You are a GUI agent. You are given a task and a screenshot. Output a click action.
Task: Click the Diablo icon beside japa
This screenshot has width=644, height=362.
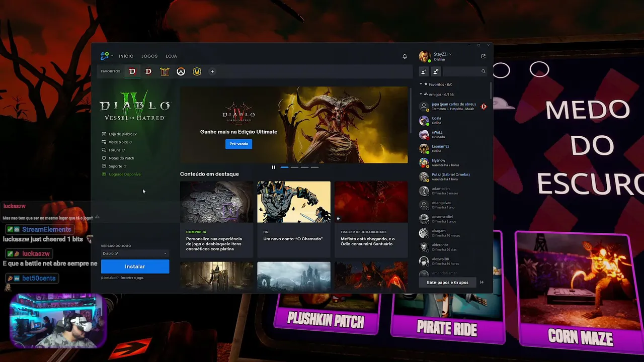click(x=484, y=107)
